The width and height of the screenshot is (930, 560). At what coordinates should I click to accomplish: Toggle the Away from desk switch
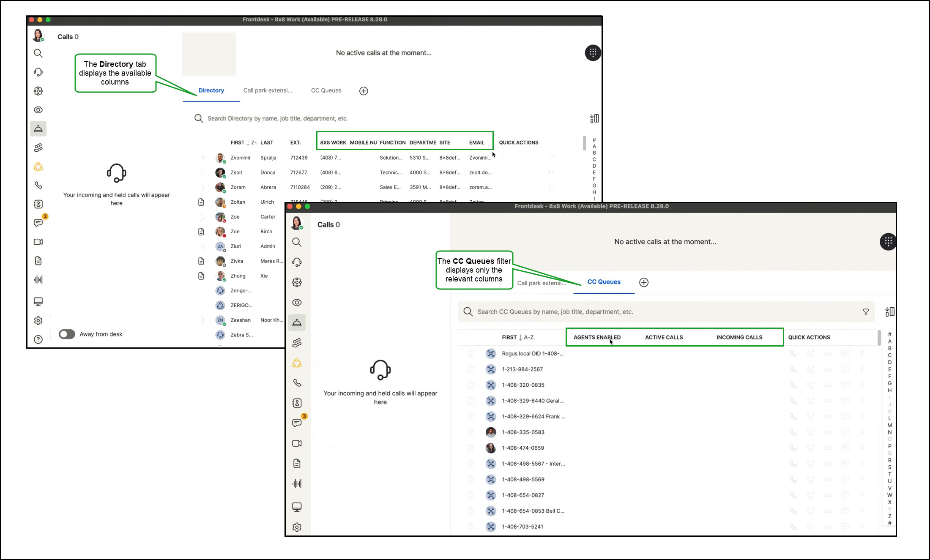(67, 334)
